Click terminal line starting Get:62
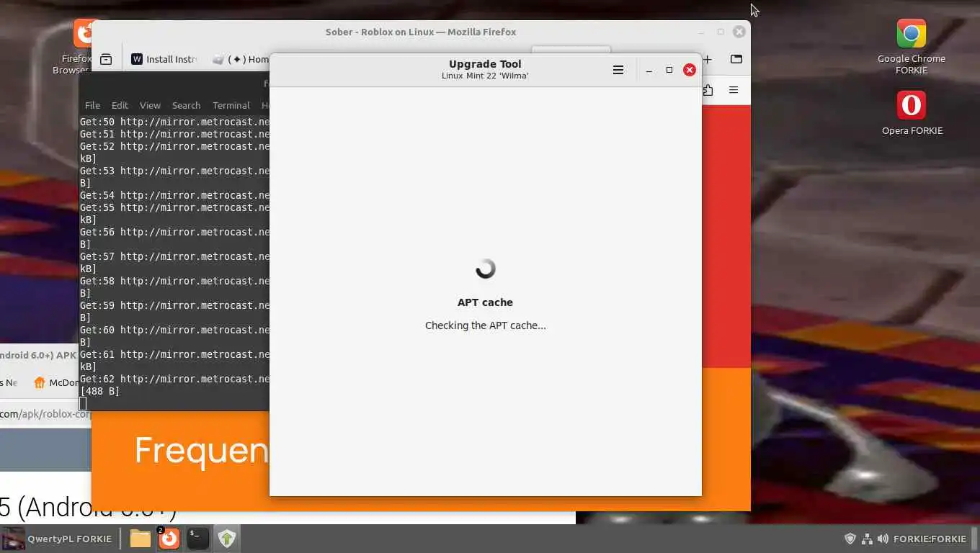Image resolution: width=980 pixels, height=553 pixels. pos(174,379)
